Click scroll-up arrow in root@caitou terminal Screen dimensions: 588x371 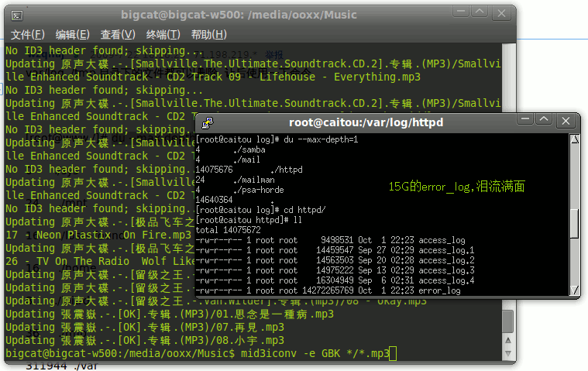(574, 139)
